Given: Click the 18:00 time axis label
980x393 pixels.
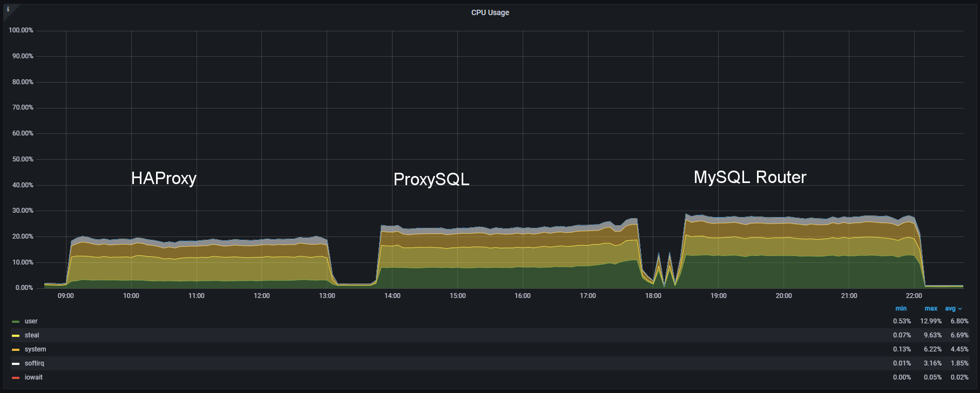Looking at the screenshot, I should (653, 296).
